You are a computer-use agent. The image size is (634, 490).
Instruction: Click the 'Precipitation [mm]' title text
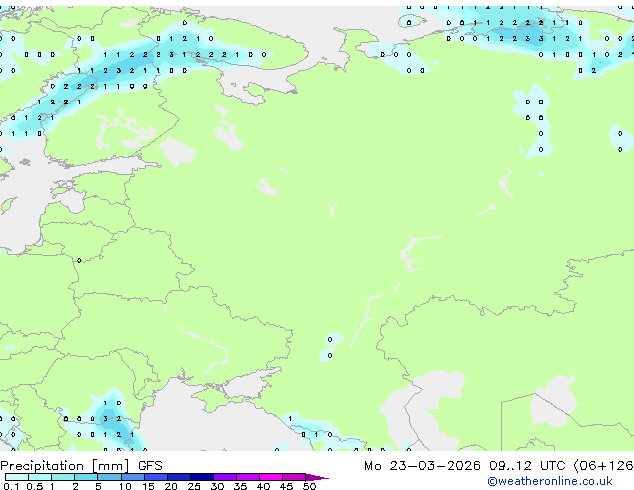pyautogui.click(x=65, y=466)
